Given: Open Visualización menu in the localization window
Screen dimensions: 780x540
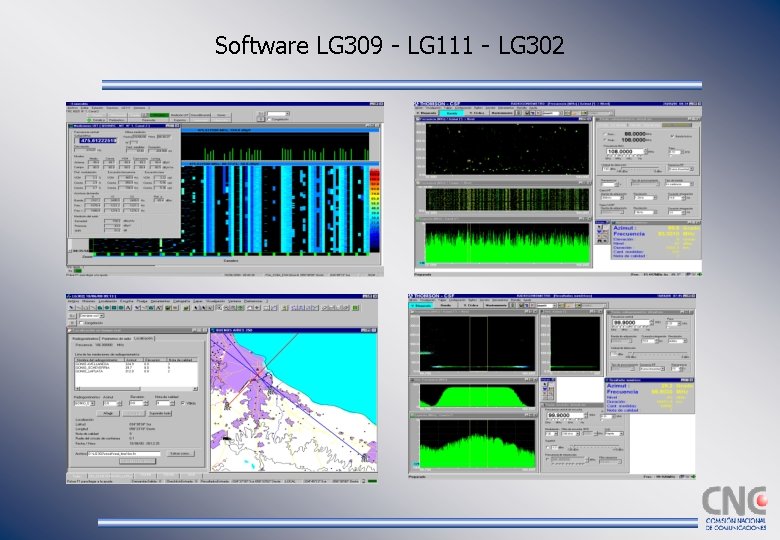Looking at the screenshot, I should (215, 301).
